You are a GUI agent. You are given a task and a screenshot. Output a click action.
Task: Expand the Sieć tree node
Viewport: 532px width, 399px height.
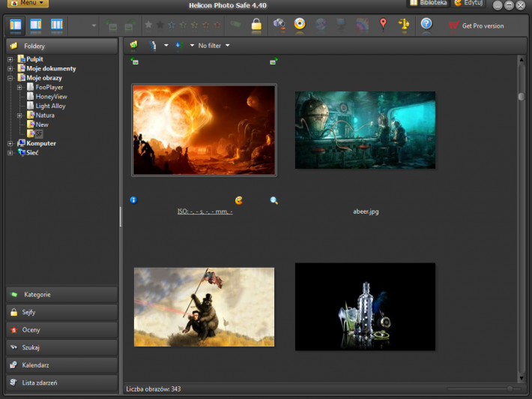[x=10, y=153]
